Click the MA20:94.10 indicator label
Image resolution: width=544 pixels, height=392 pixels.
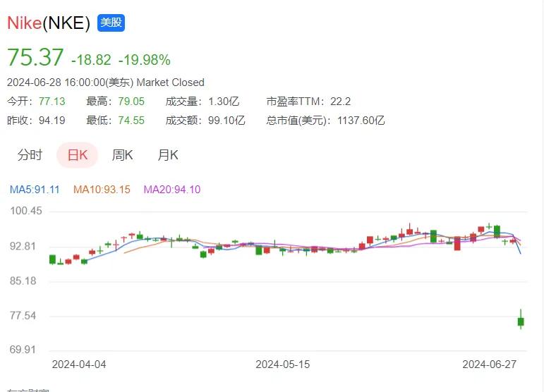pyautogui.click(x=172, y=190)
